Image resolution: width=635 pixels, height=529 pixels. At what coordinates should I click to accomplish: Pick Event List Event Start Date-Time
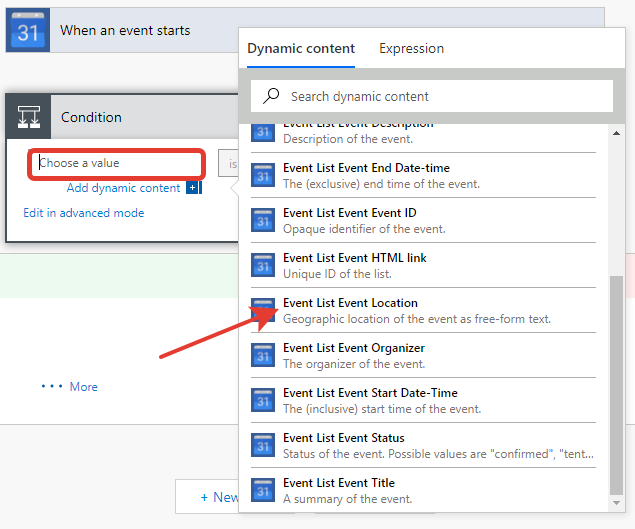[370, 393]
